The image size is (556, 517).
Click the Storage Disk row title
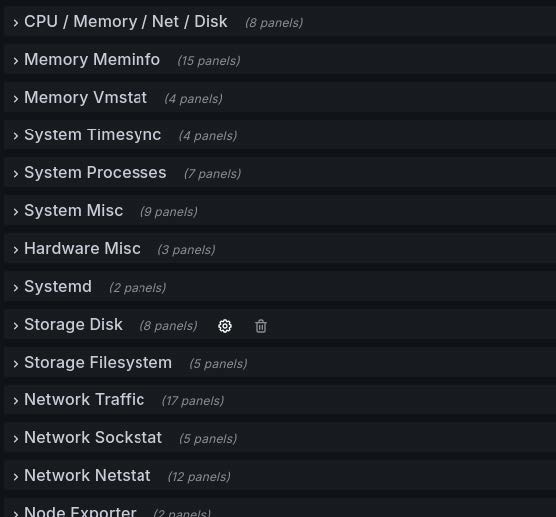coord(73,324)
